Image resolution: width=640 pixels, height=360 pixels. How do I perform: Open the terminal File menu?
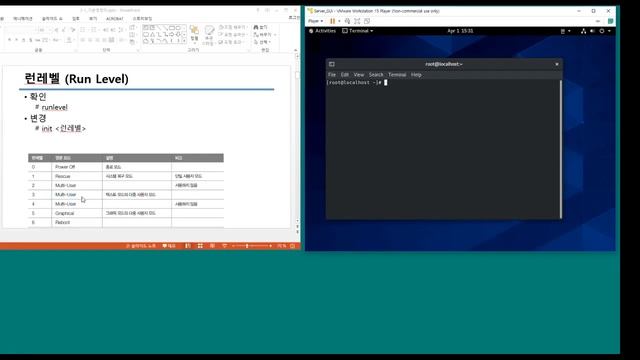332,75
